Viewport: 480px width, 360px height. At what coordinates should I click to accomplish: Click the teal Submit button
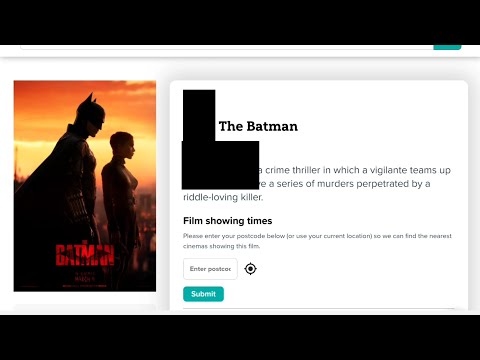[203, 294]
